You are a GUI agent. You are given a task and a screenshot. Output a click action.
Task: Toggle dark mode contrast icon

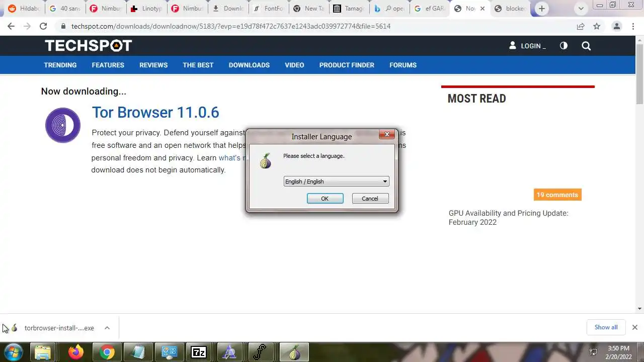point(563,46)
